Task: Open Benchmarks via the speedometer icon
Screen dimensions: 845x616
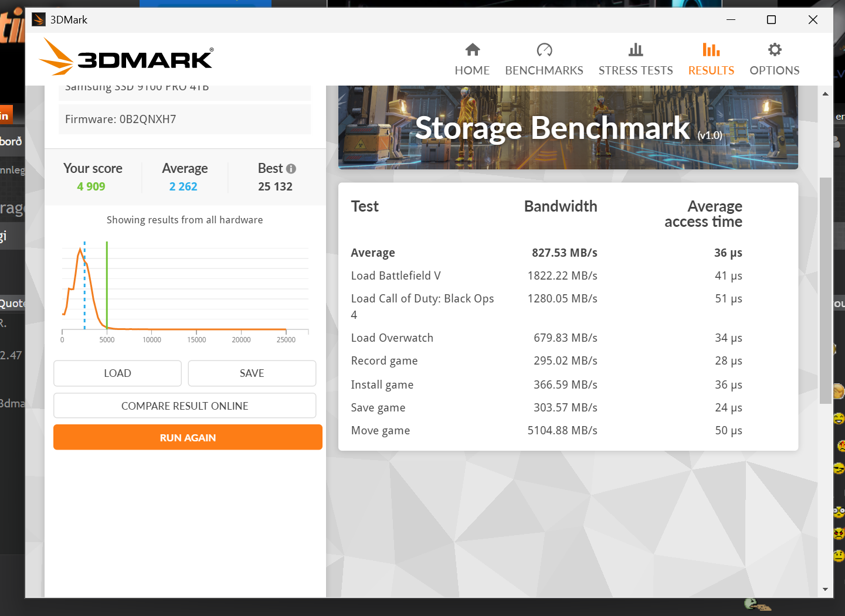Action: pos(544,50)
